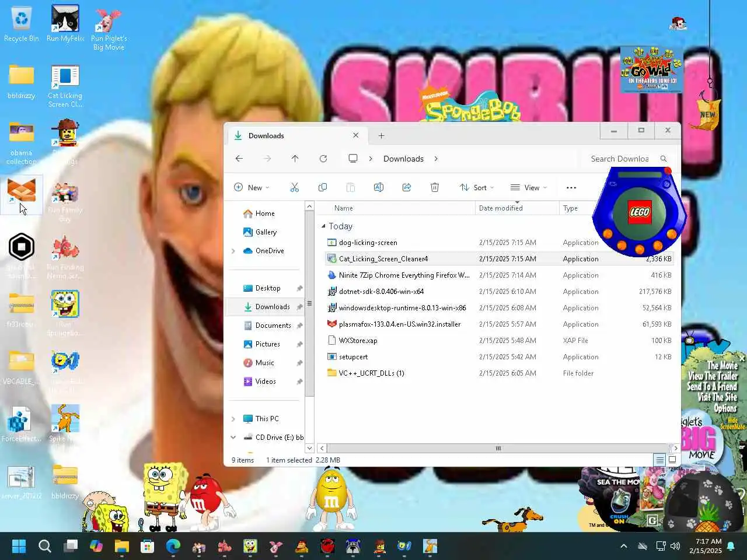Select the dog-licking-screen file

coord(368,243)
